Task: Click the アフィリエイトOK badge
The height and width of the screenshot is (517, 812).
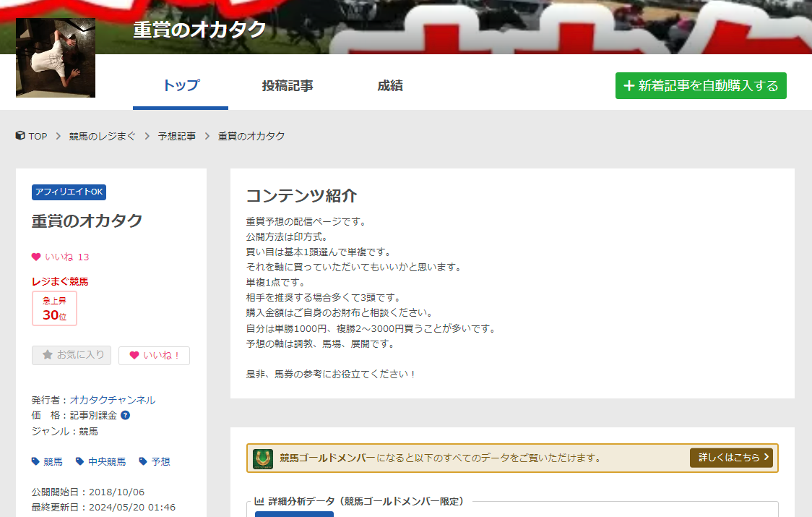Action: pos(69,192)
